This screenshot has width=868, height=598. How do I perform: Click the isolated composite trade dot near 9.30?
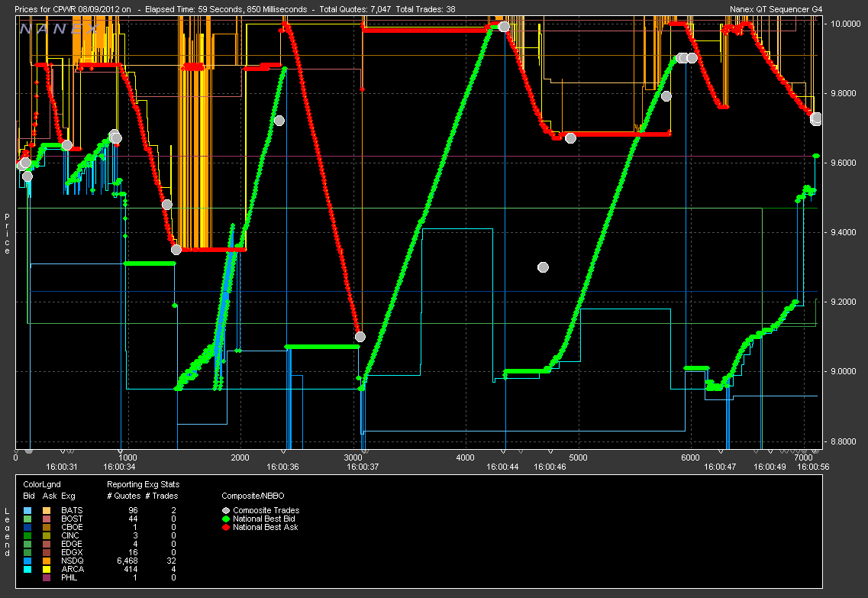[x=543, y=267]
